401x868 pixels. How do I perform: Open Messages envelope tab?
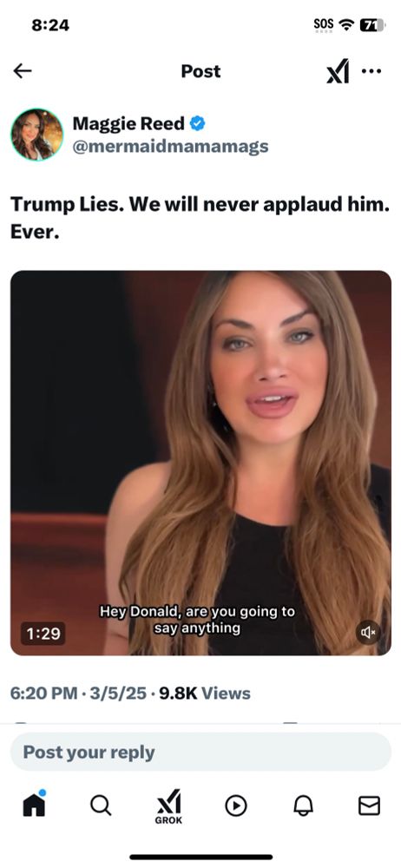pyautogui.click(x=370, y=806)
